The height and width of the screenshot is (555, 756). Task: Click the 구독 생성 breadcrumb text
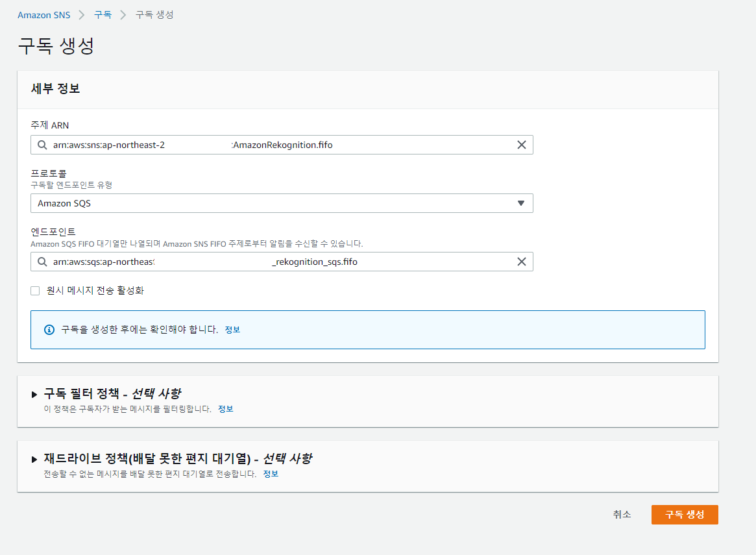pos(154,15)
